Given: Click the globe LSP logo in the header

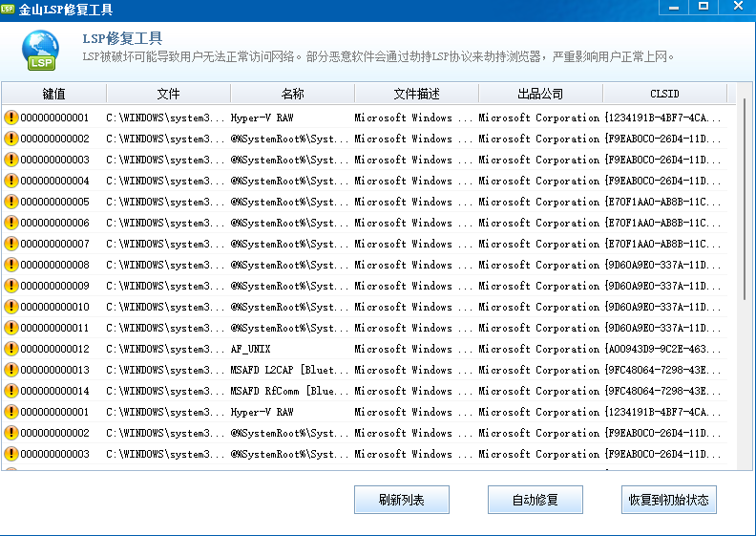Looking at the screenshot, I should tap(40, 51).
